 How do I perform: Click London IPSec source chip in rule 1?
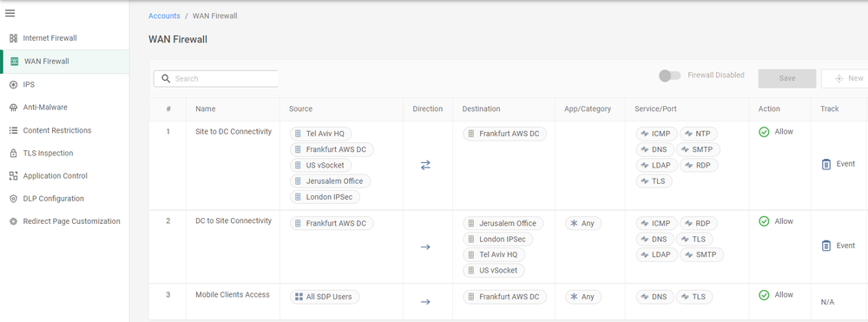click(325, 197)
